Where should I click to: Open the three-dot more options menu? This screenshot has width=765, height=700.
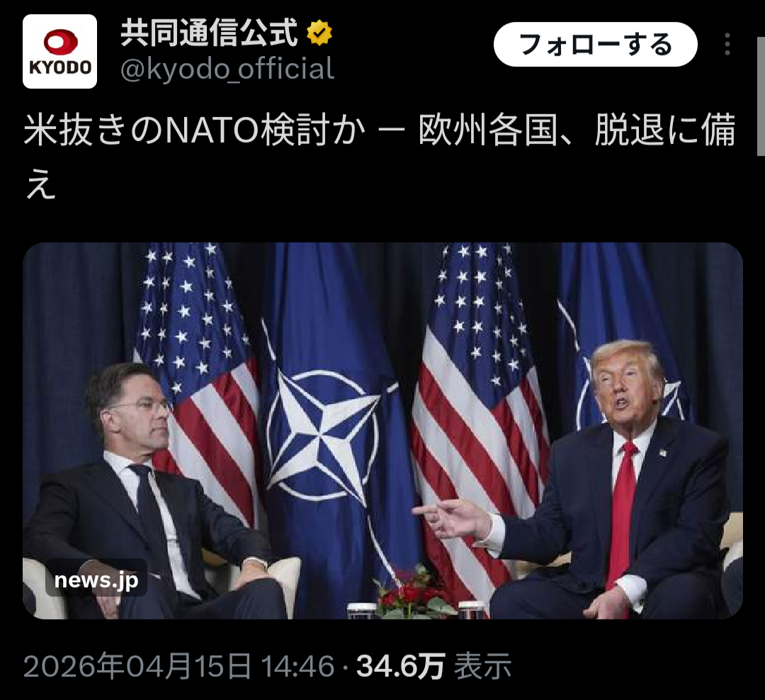point(727,45)
